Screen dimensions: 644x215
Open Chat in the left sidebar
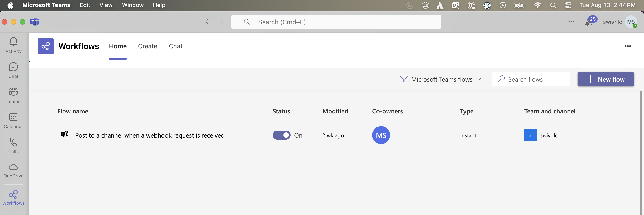(x=13, y=71)
